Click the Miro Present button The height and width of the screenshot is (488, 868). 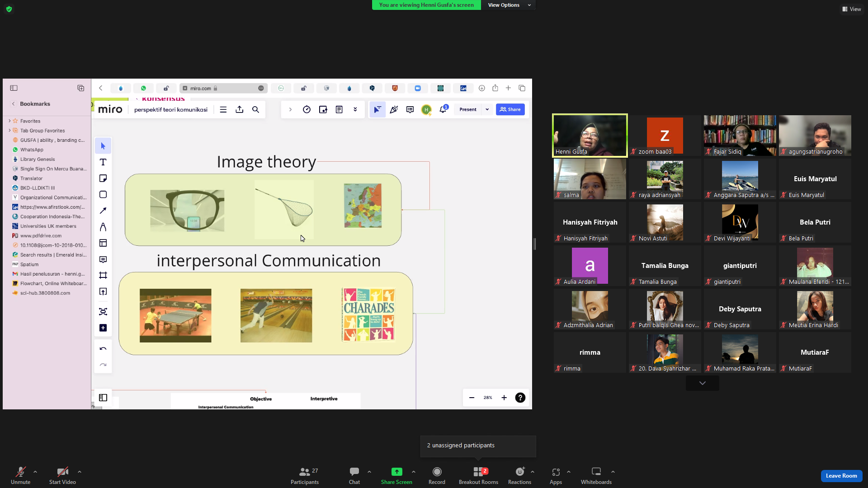tap(468, 109)
